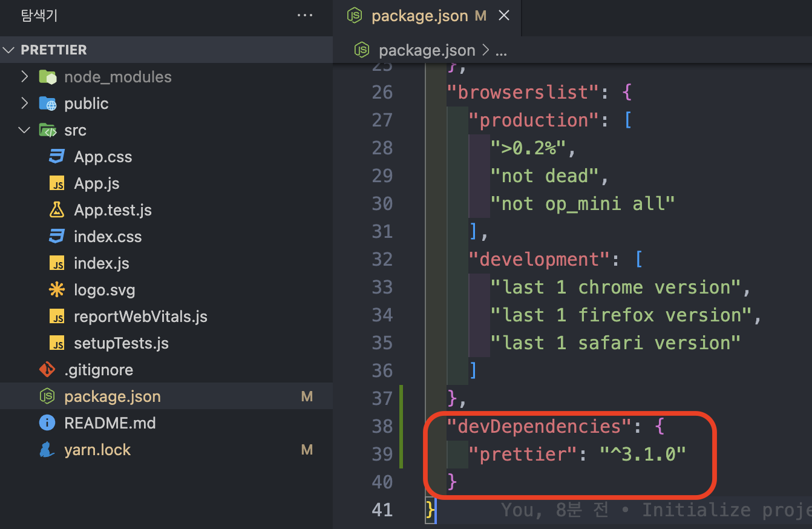
Task: Open the explorer more actions ellipsis
Action: coord(305,16)
